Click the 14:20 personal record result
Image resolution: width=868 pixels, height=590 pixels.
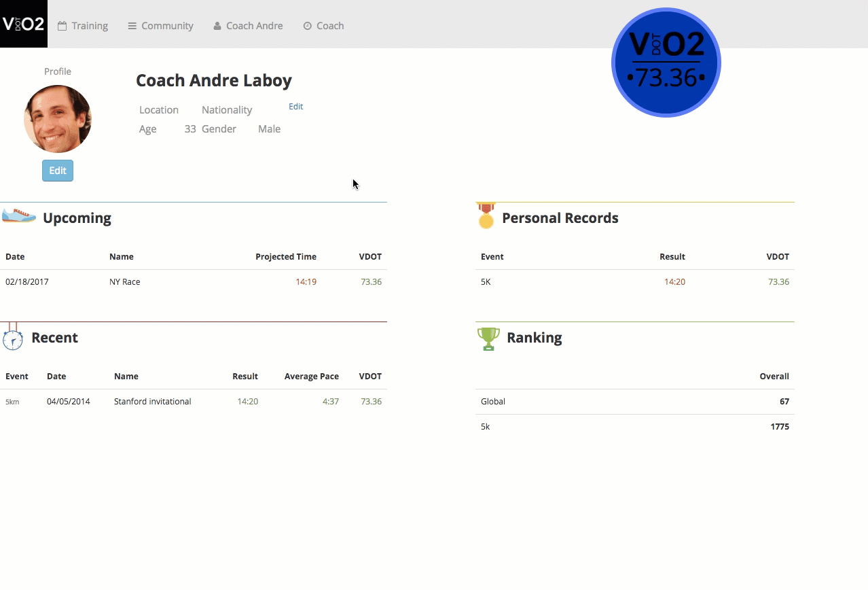pyautogui.click(x=674, y=281)
